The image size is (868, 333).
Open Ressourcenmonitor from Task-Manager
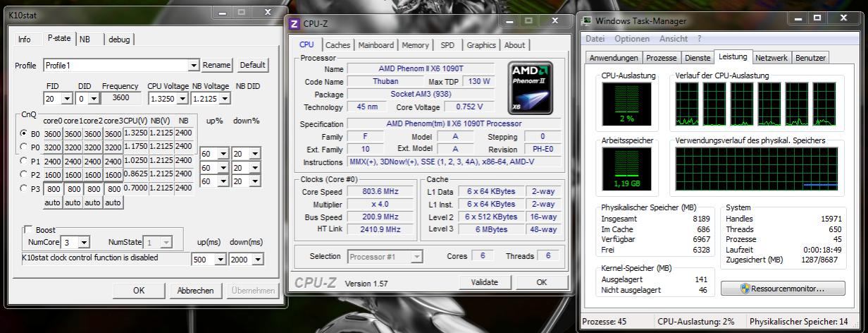tap(782, 289)
